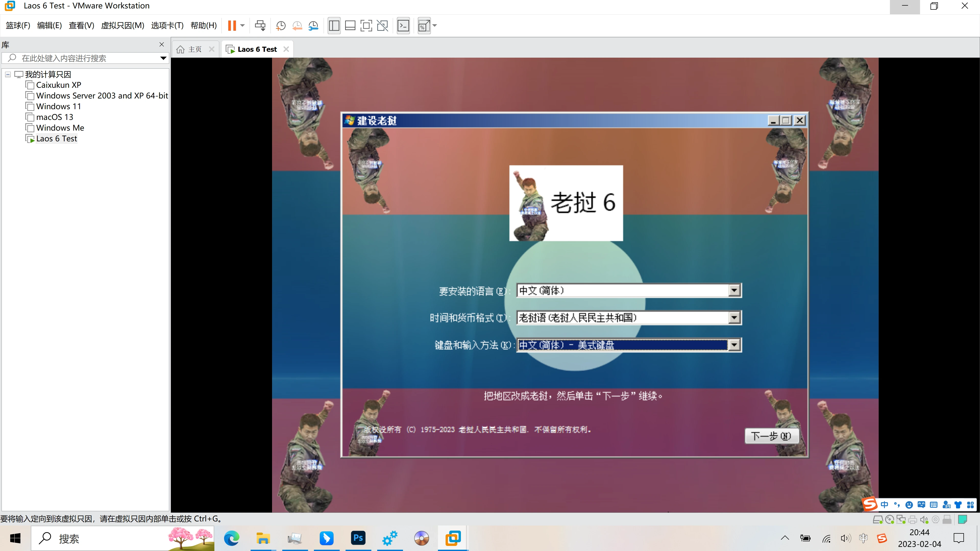Screen dimensions: 980x551
Task: Click the printer device status icon
Action: tap(912, 519)
